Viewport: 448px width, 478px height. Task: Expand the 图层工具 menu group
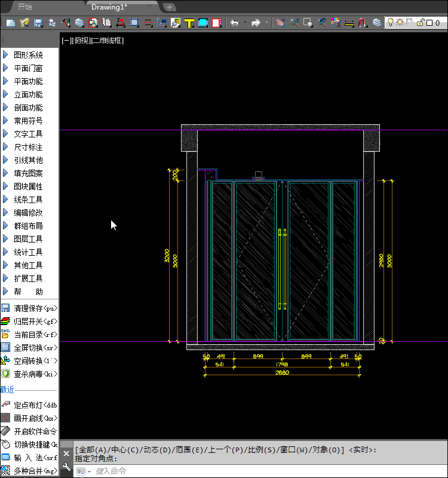[29, 239]
